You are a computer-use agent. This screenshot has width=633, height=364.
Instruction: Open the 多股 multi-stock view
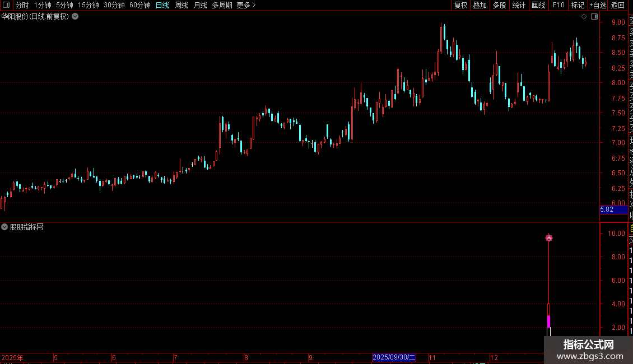[499, 5]
